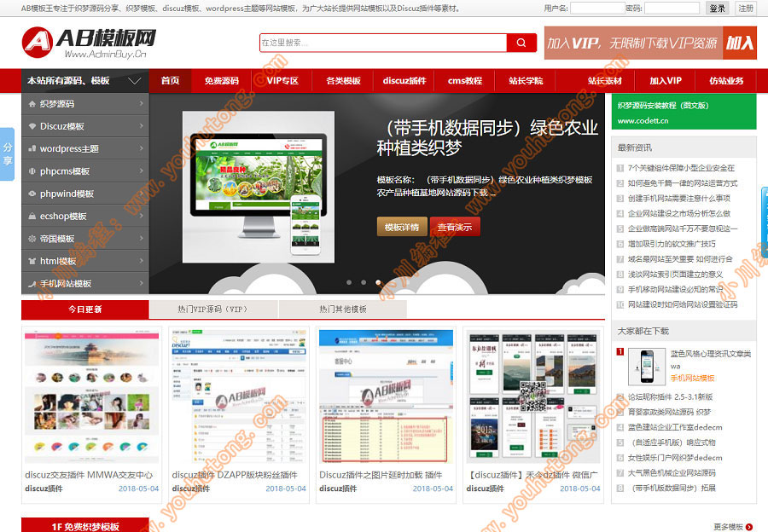The image size is (768, 532).
Task: Click the 加入 button on the VIP banner
Action: coord(740,43)
